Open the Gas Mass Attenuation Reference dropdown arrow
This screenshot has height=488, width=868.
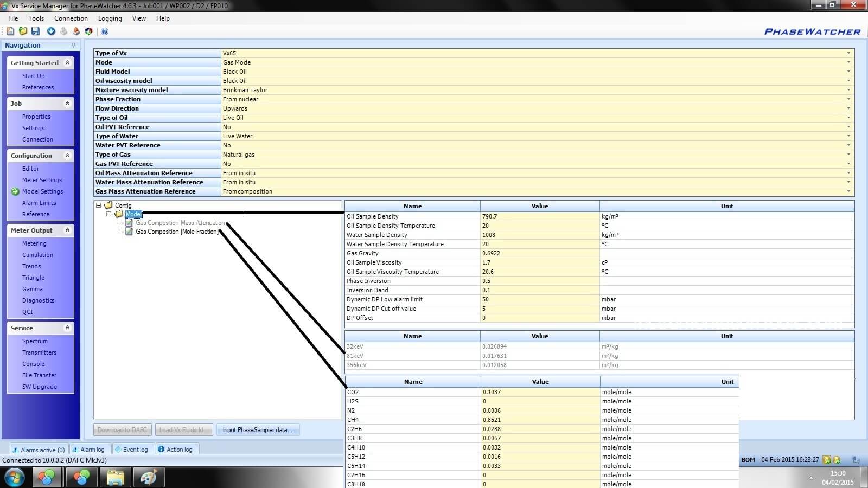848,191
